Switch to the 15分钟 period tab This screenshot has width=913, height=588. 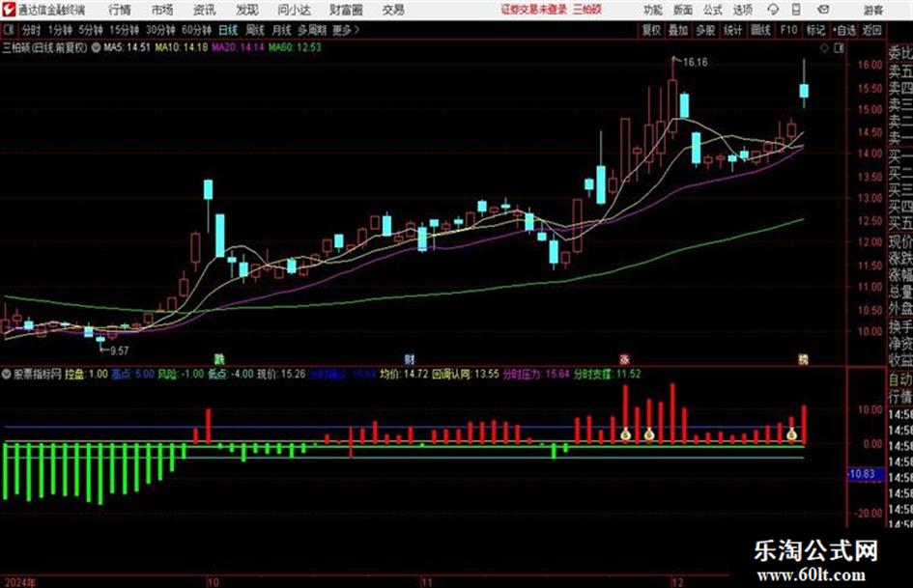point(125,30)
